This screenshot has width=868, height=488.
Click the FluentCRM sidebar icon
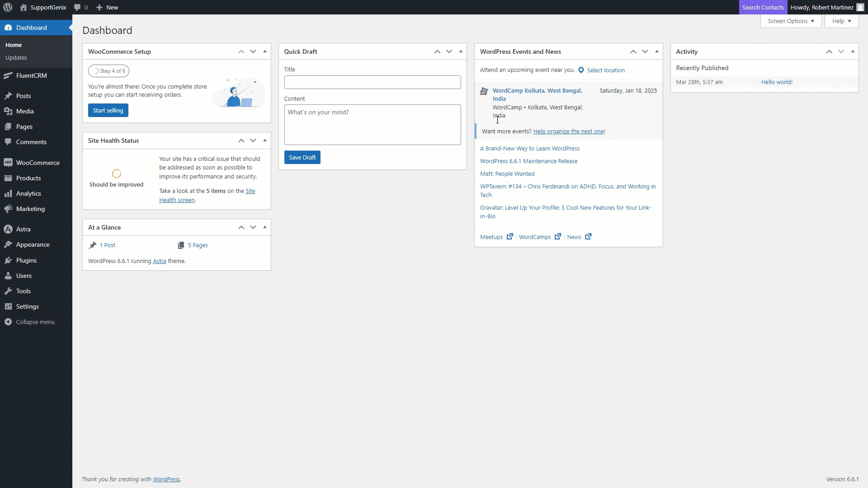8,75
